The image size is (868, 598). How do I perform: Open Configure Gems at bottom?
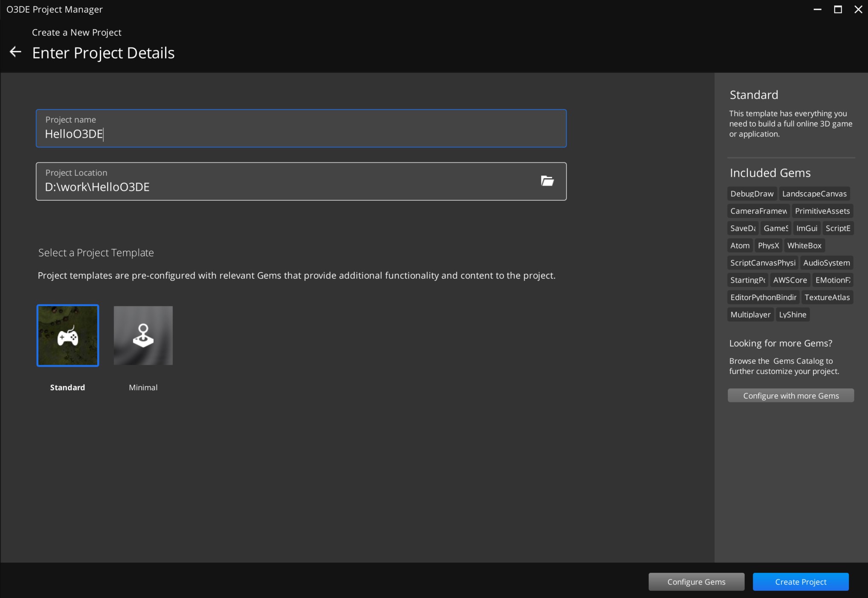[x=696, y=582]
